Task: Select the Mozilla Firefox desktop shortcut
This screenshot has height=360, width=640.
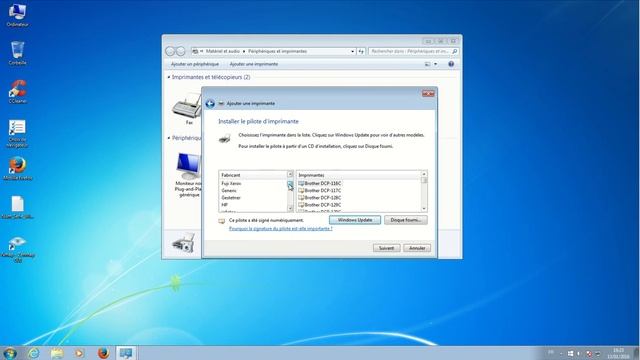Action: pyautogui.click(x=17, y=169)
